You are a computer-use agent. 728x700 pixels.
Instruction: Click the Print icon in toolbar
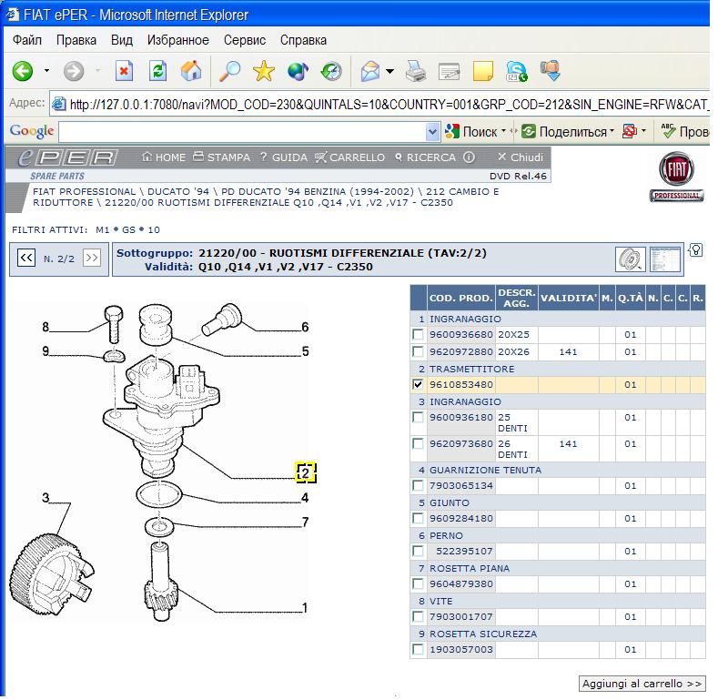[416, 72]
